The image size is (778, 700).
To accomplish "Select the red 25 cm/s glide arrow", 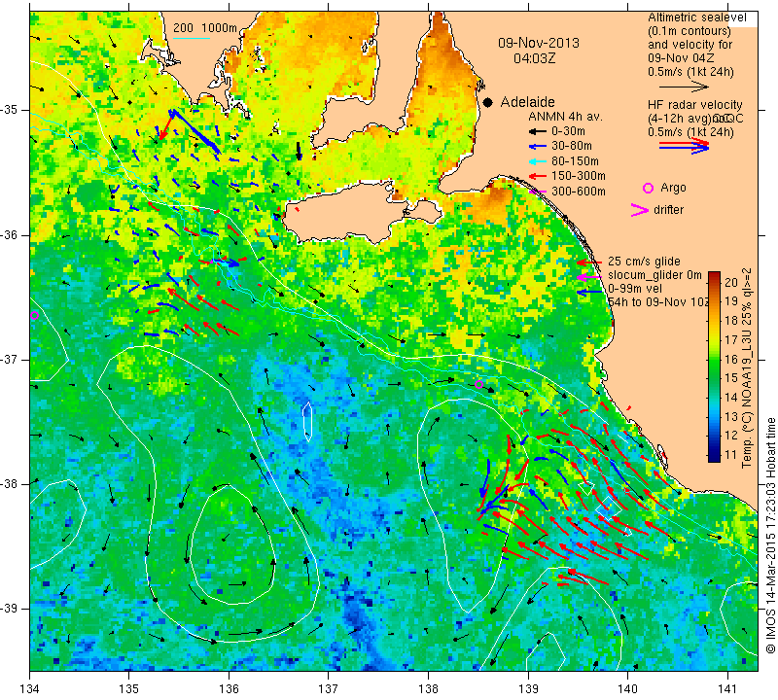I will point(589,262).
